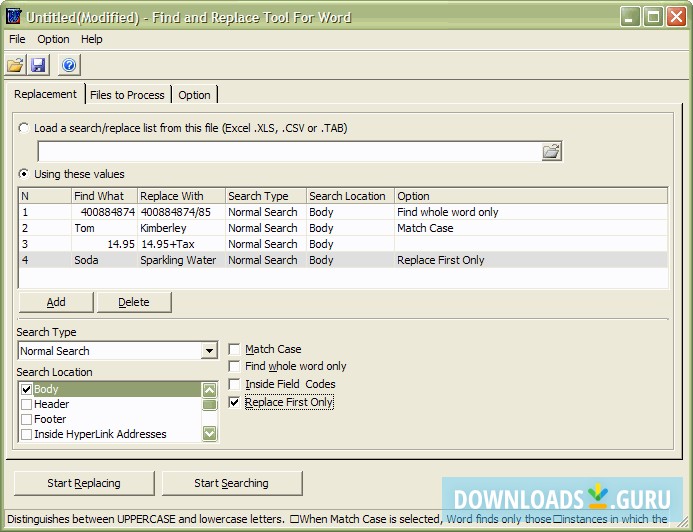Check Inside HyperLink Addresses checkbox
This screenshot has height=532, width=693.
tap(26, 434)
